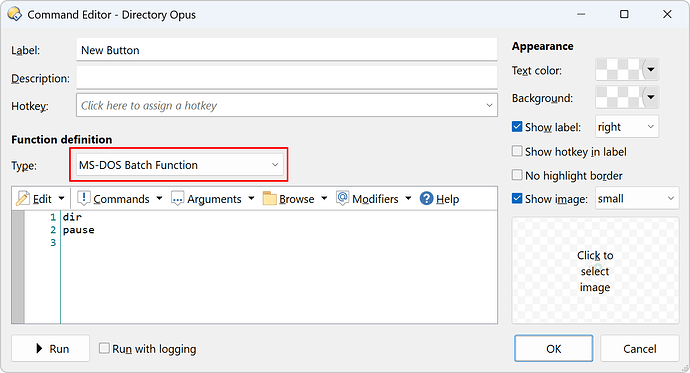Click the Run play arrow icon
The width and height of the screenshot is (690, 373).
click(x=39, y=348)
